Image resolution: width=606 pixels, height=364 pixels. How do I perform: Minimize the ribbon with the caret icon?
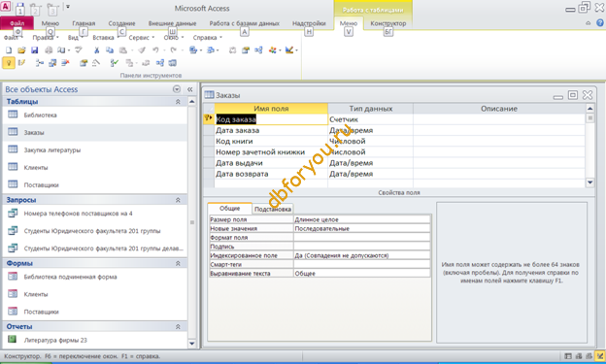click(x=588, y=23)
